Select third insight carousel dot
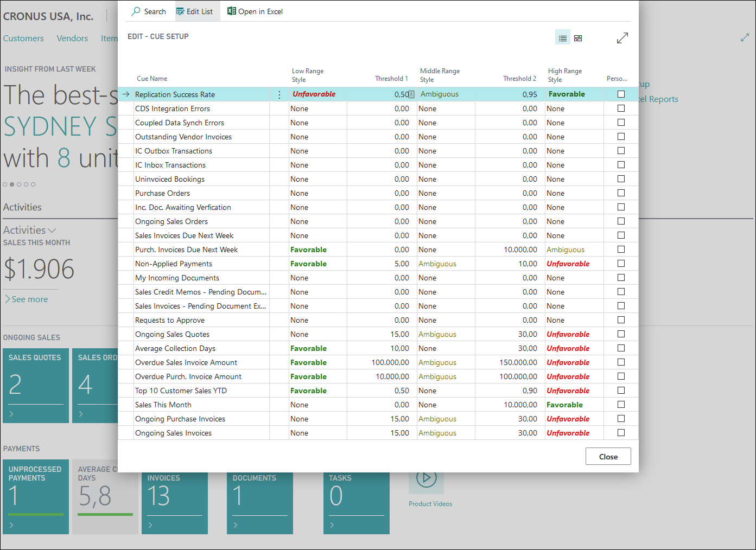The height and width of the screenshot is (550, 756). click(19, 184)
